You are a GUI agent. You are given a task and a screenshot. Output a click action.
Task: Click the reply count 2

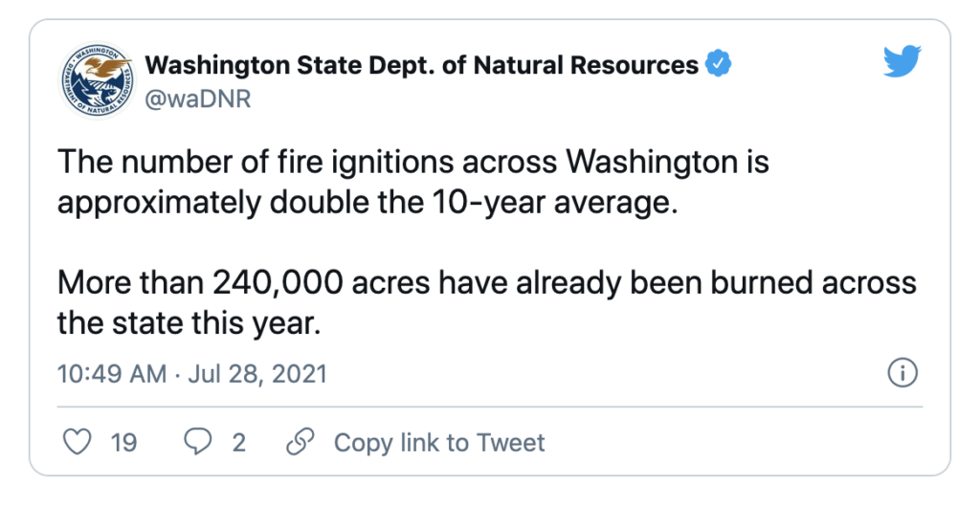(238, 443)
